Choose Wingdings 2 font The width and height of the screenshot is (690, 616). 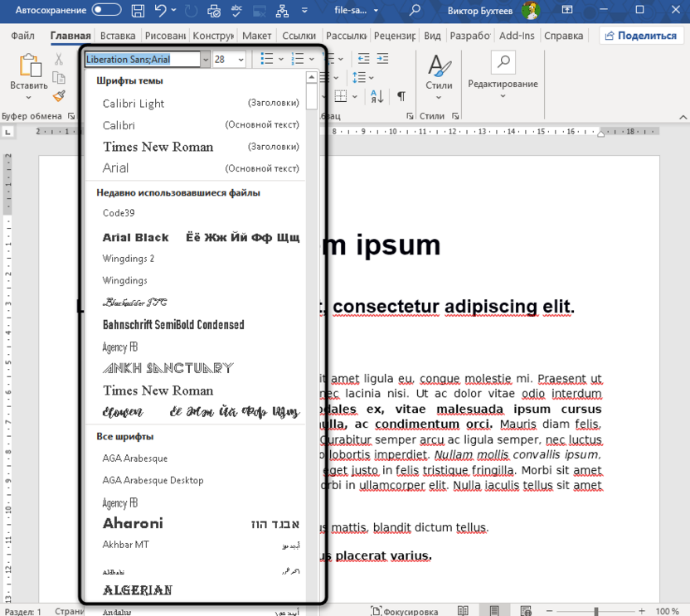click(x=195, y=259)
